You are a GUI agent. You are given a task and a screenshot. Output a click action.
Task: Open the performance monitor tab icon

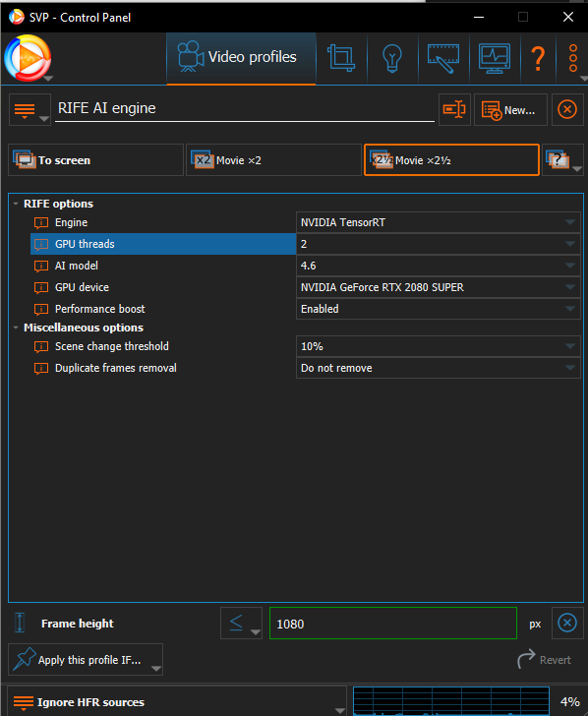(x=495, y=58)
